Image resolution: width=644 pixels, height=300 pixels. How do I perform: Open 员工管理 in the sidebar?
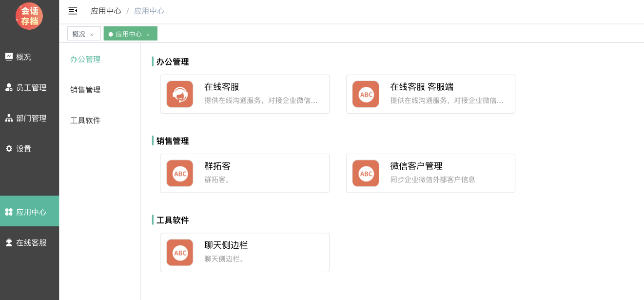click(31, 88)
